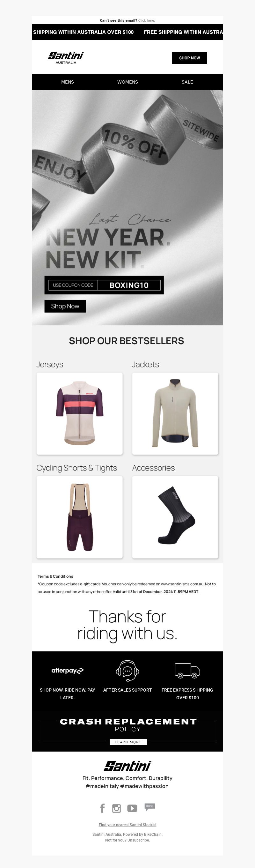Click Shop Now on the hero banner
Viewport: 255px width, 868px height.
pyautogui.click(x=65, y=306)
